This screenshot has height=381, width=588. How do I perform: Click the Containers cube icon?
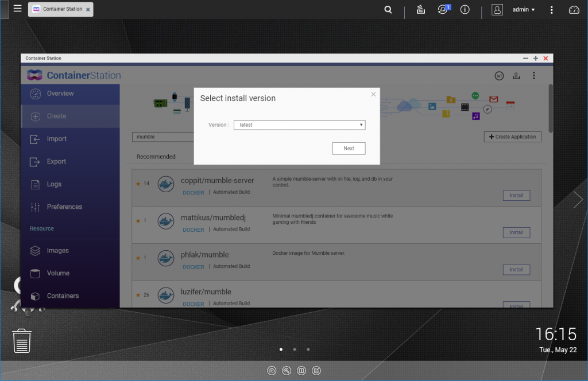[35, 296]
